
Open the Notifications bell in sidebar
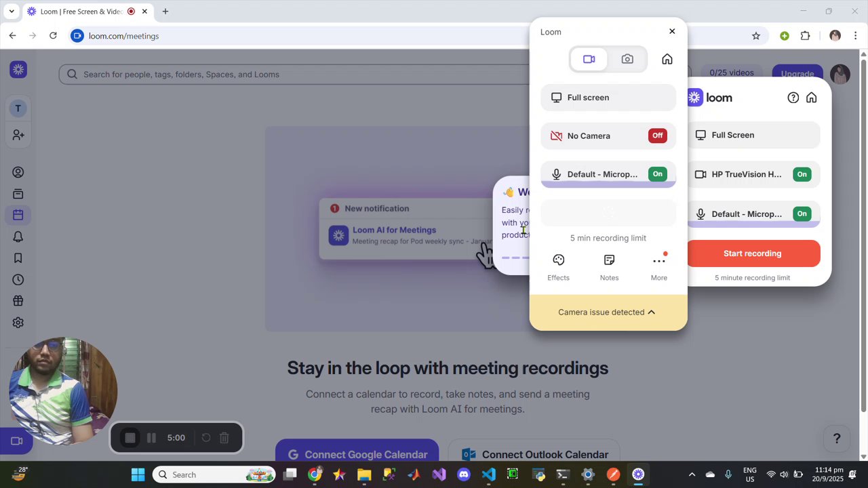tap(18, 237)
